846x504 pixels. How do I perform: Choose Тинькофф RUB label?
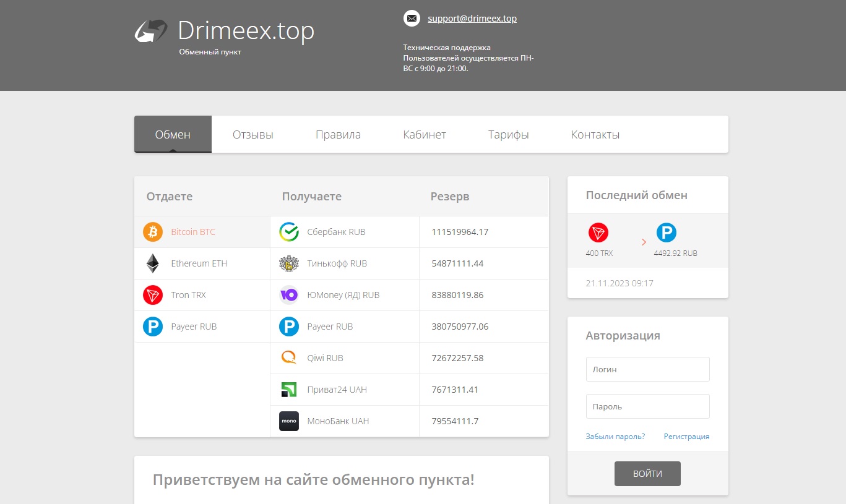coord(337,263)
